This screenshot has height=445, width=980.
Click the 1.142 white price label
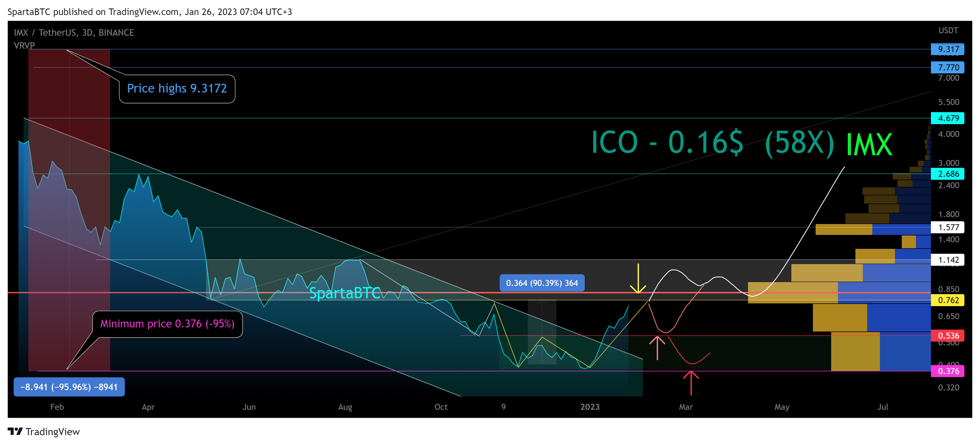(948, 260)
